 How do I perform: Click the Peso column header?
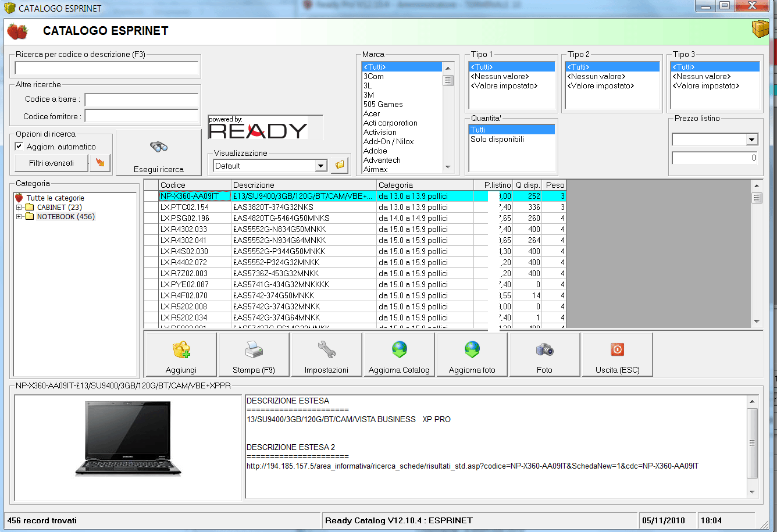click(554, 185)
